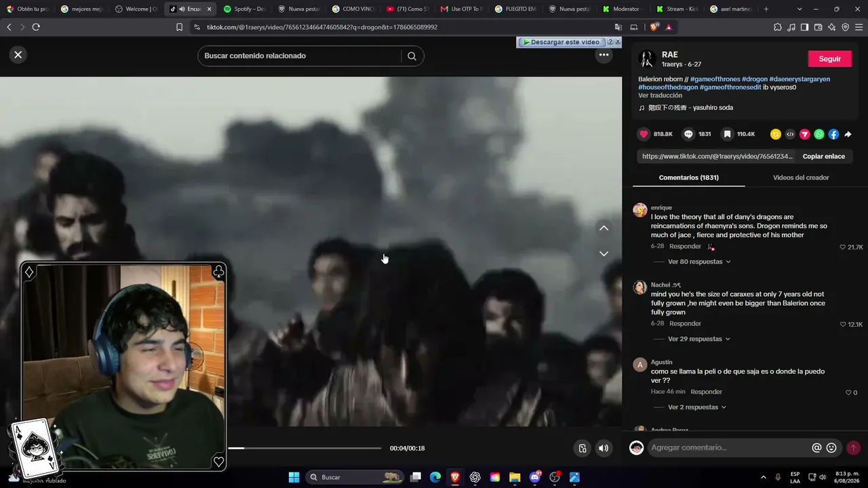The image size is (868, 488).
Task: Open more share options arrow
Action: click(848, 134)
